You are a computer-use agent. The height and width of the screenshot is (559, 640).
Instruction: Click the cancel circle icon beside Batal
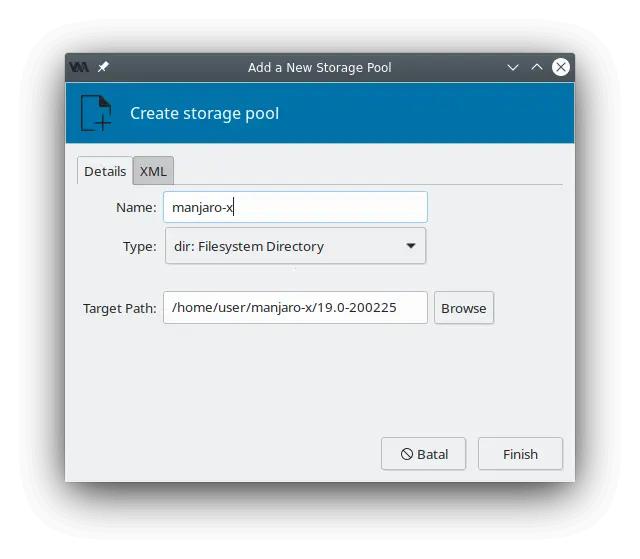pos(407,454)
